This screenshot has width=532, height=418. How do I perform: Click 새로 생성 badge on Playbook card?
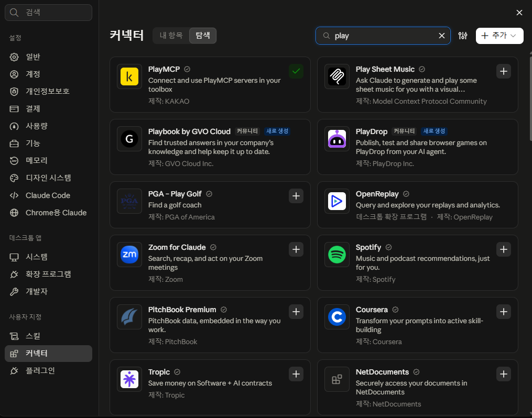[277, 131]
